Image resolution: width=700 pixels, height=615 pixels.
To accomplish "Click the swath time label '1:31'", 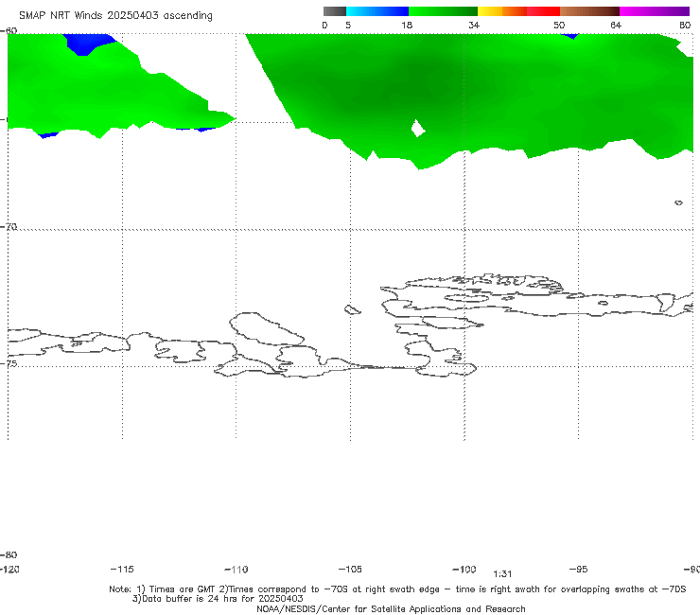I will (502, 574).
